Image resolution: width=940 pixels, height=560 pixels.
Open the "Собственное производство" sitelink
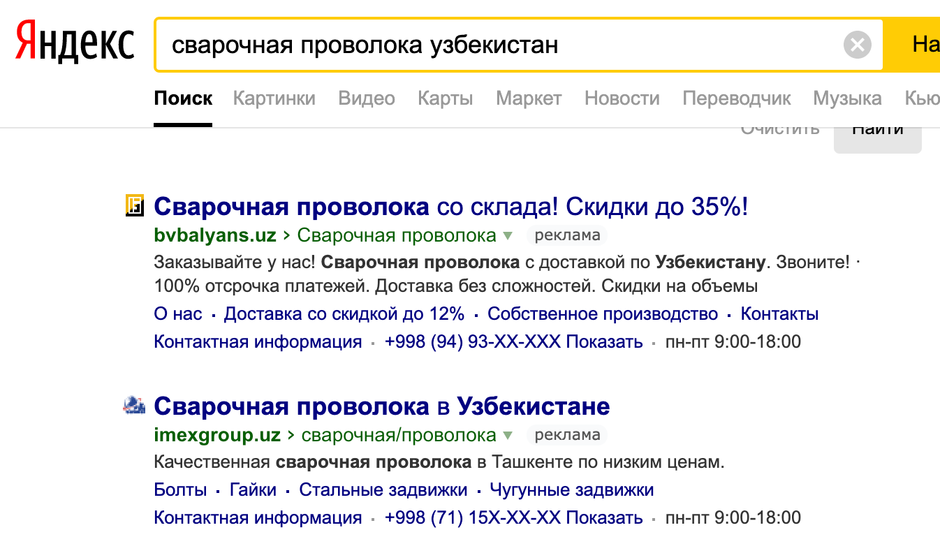click(602, 314)
